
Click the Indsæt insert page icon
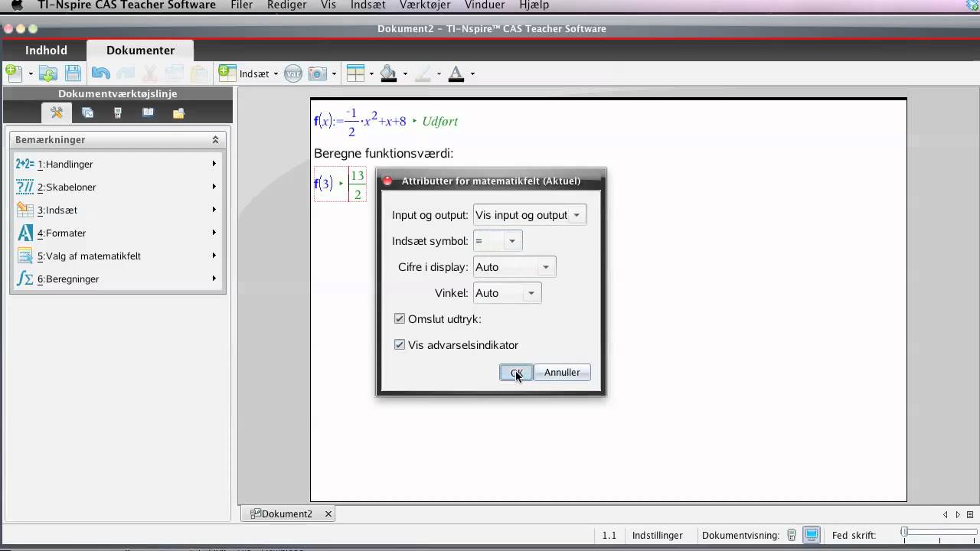tap(227, 73)
